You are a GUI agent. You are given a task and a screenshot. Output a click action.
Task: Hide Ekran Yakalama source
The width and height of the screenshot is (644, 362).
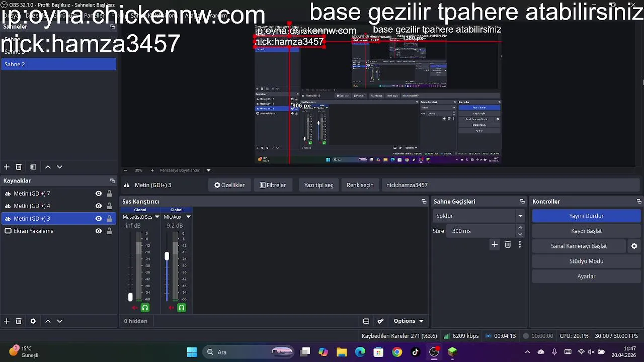click(99, 231)
